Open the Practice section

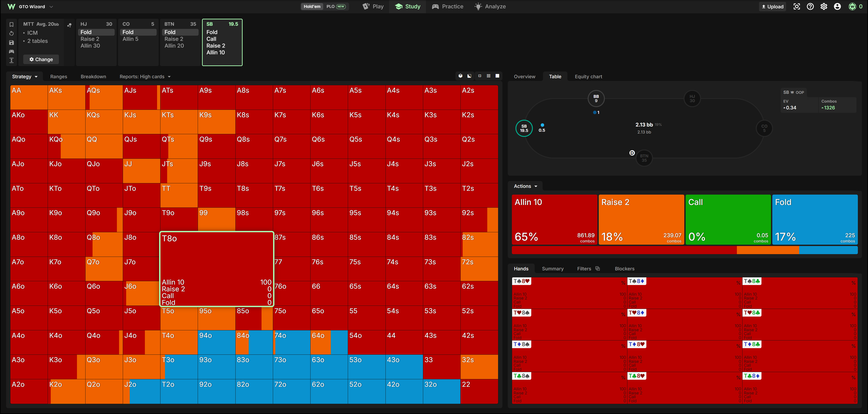[448, 6]
